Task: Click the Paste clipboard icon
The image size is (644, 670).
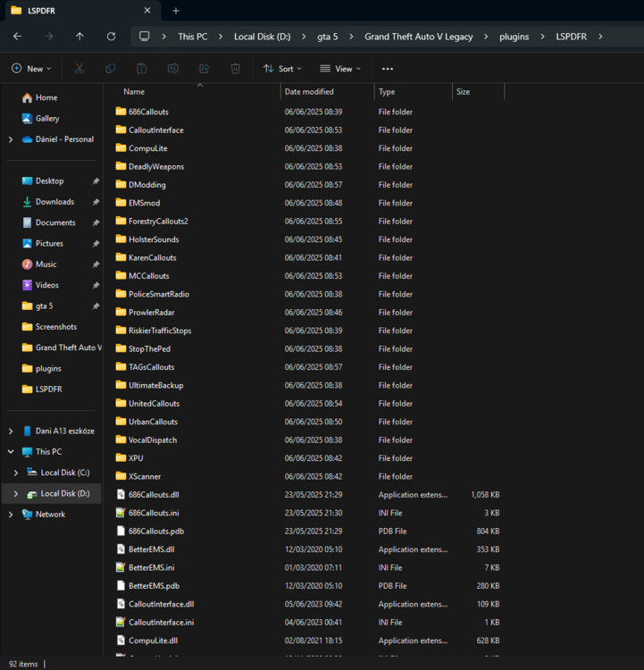Action: click(141, 69)
